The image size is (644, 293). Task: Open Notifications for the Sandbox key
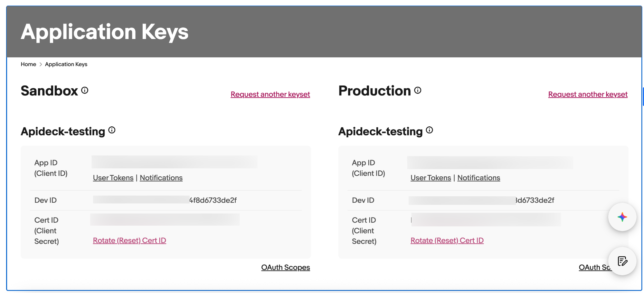(161, 178)
